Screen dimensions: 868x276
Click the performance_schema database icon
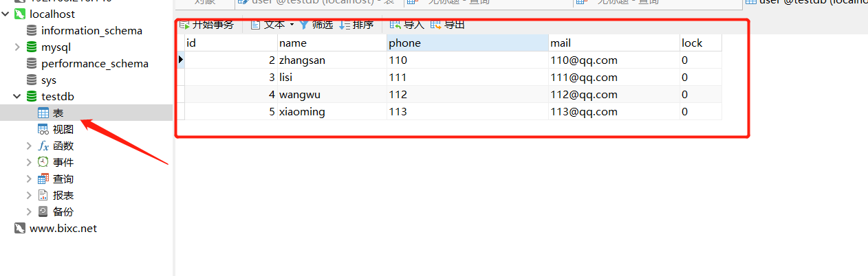coord(32,63)
